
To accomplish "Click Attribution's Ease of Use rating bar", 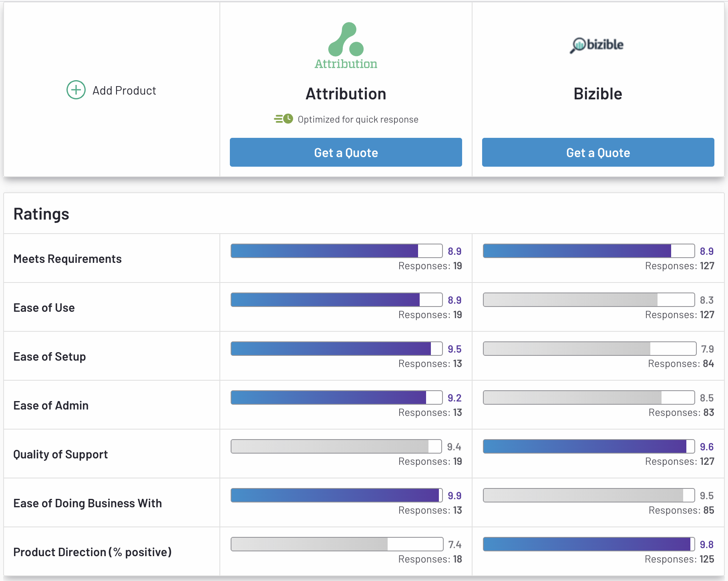I will point(337,300).
